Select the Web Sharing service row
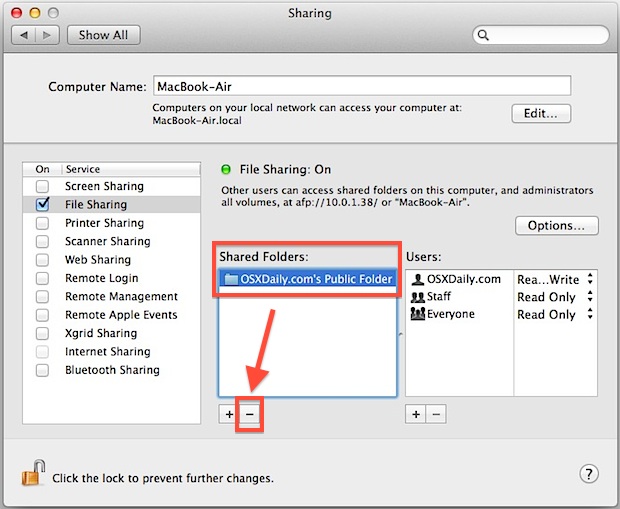 point(112,260)
